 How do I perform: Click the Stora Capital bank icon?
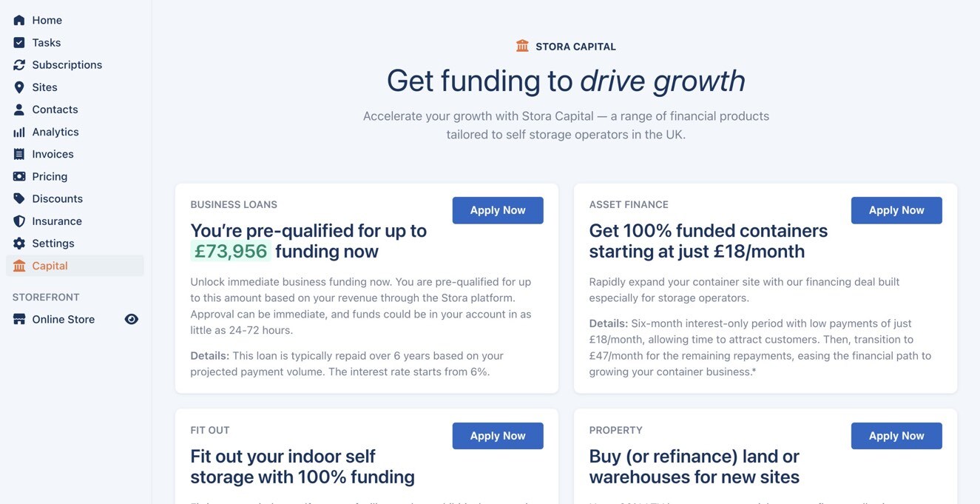(522, 46)
